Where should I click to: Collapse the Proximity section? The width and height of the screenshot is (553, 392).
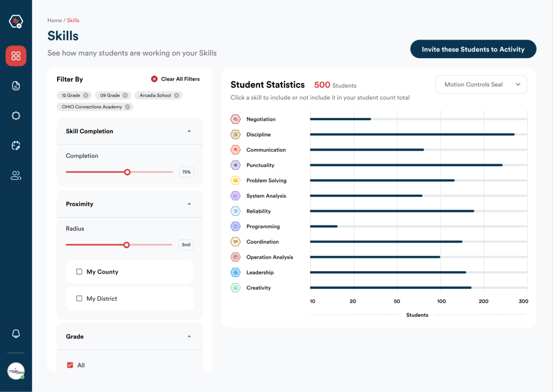point(189,204)
